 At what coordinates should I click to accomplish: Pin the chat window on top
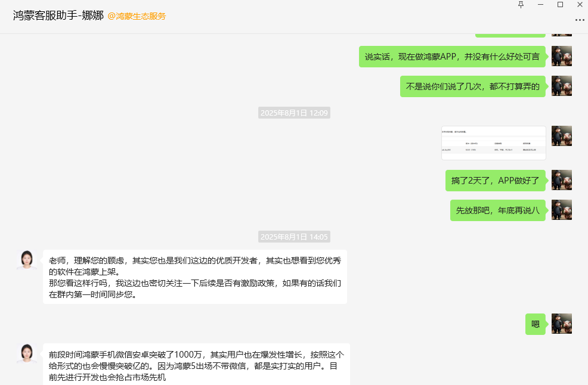point(521,5)
